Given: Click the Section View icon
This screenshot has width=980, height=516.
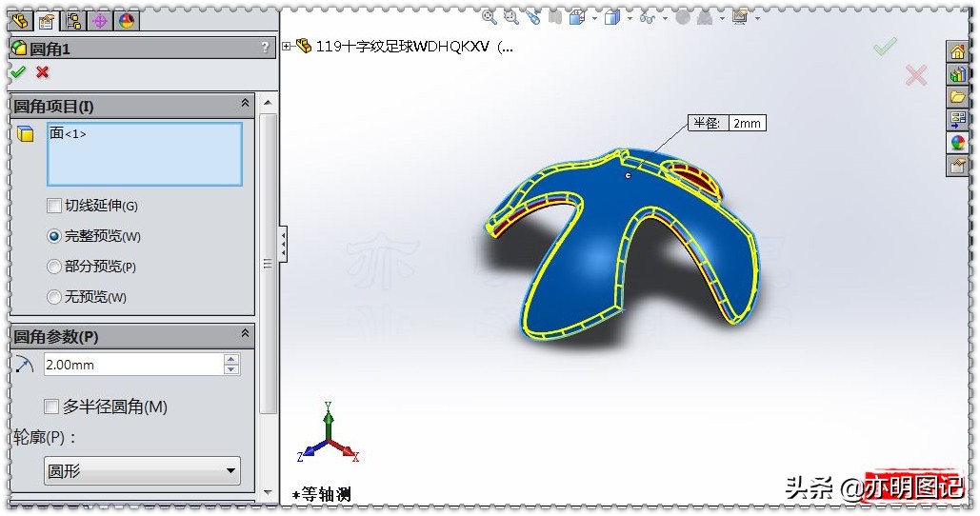Looking at the screenshot, I should (x=555, y=17).
